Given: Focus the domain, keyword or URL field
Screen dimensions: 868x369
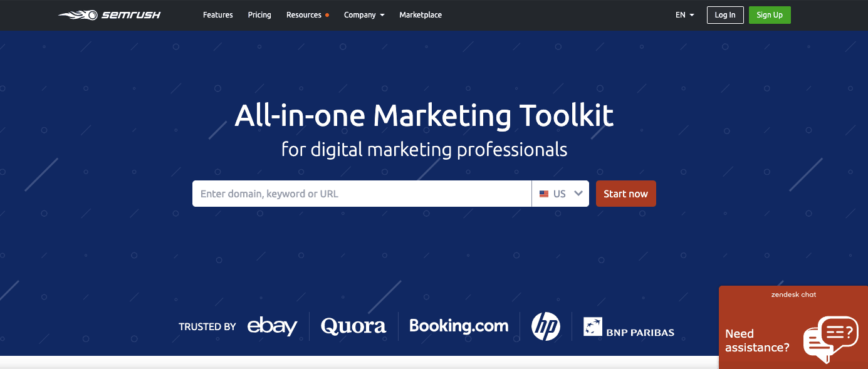Looking at the screenshot, I should coord(362,194).
